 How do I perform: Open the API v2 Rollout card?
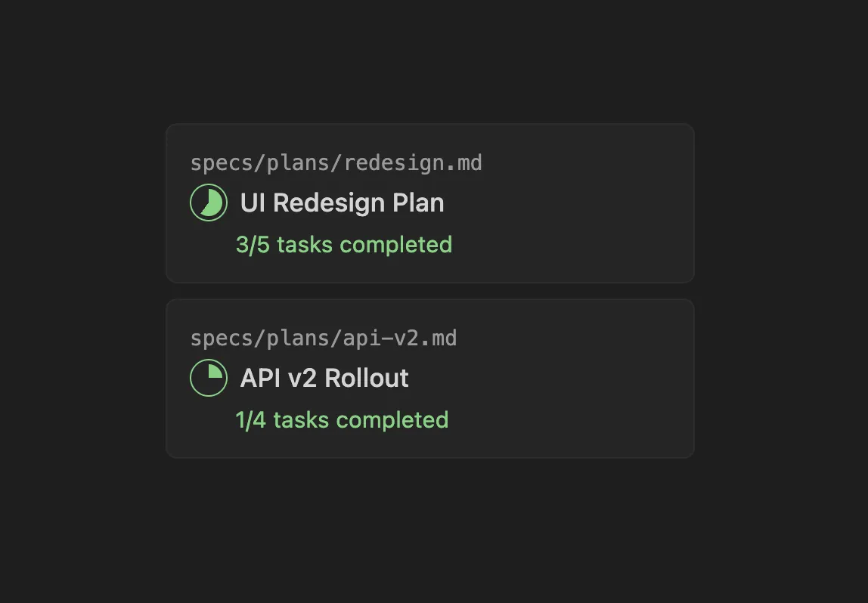coord(429,378)
